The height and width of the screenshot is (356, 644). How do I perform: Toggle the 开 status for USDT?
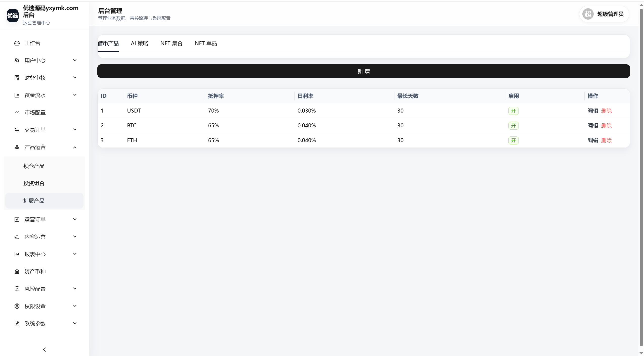click(x=513, y=111)
